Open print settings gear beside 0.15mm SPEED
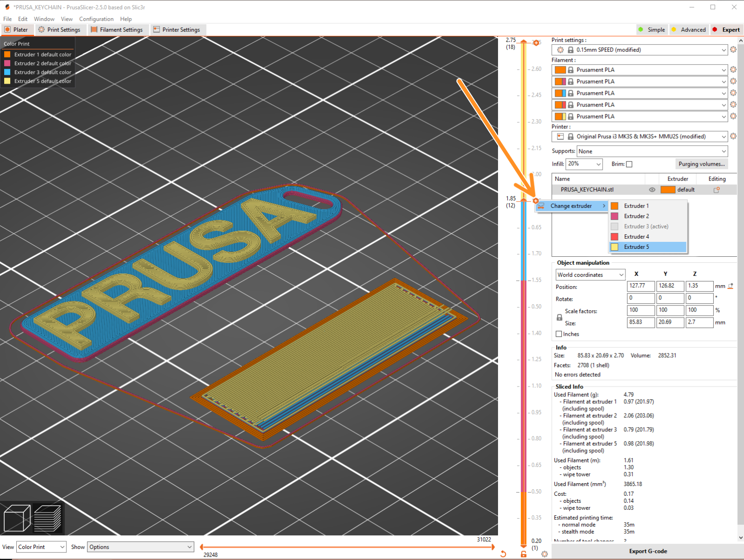The image size is (744, 560). [733, 50]
